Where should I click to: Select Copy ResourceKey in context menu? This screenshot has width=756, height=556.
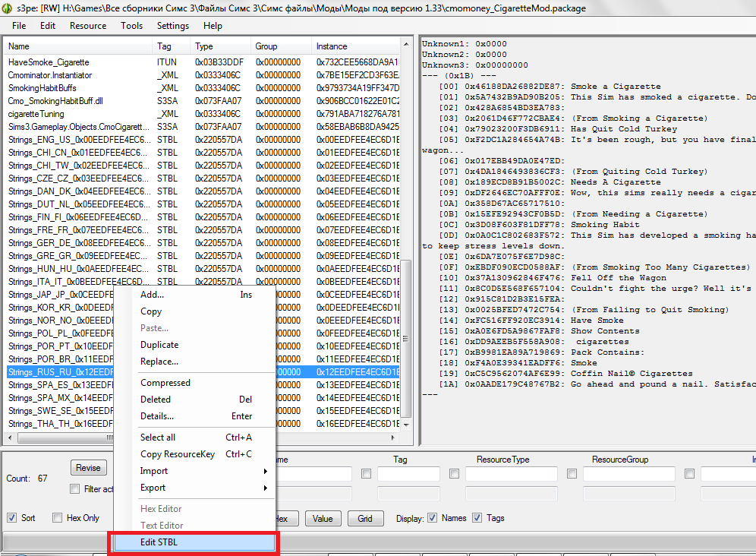click(178, 454)
